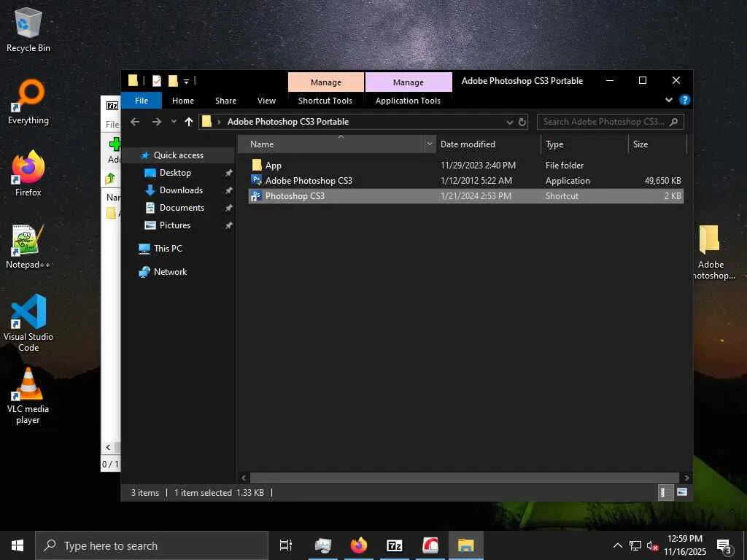Open Firefox desktop shortcut
This screenshot has height=560, width=747.
coord(28,174)
